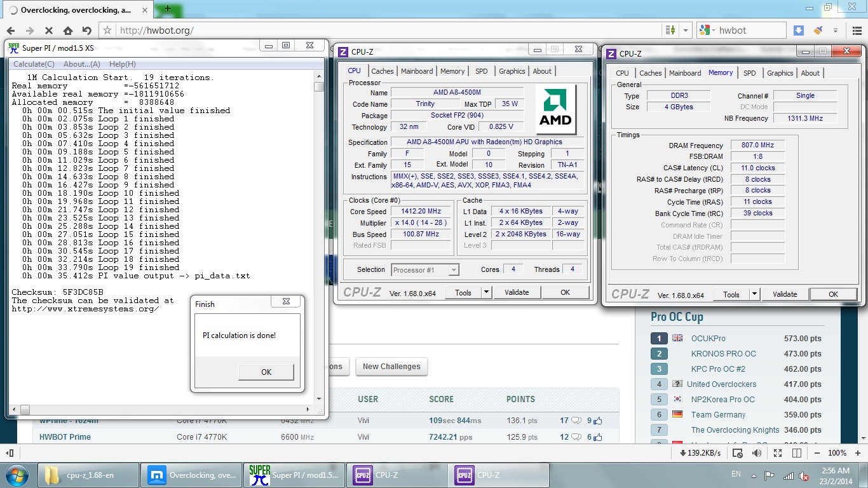This screenshot has width=868, height=488.
Task: Open HWBOT Prime benchmark link
Action: [65, 437]
